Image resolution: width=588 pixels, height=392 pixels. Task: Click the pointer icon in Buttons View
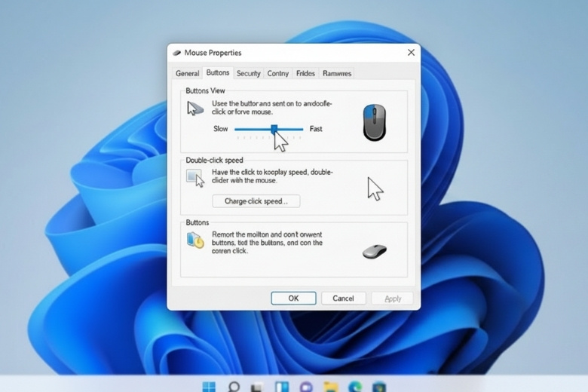click(195, 108)
